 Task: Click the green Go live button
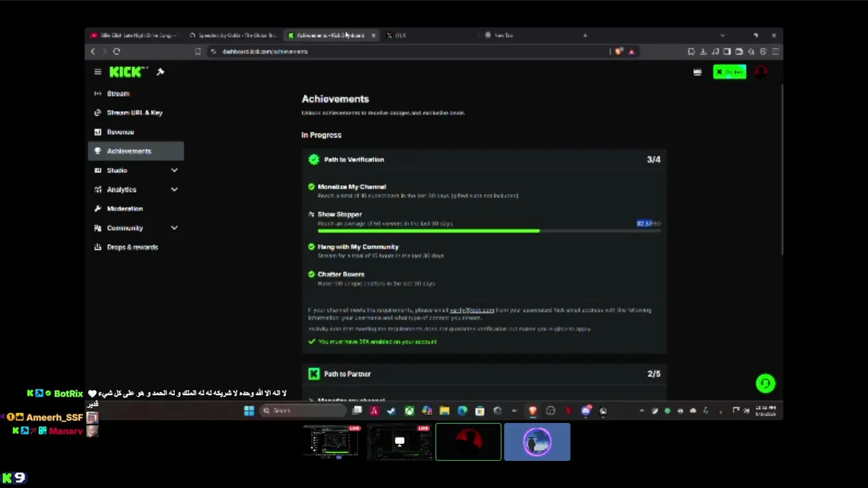pos(730,72)
